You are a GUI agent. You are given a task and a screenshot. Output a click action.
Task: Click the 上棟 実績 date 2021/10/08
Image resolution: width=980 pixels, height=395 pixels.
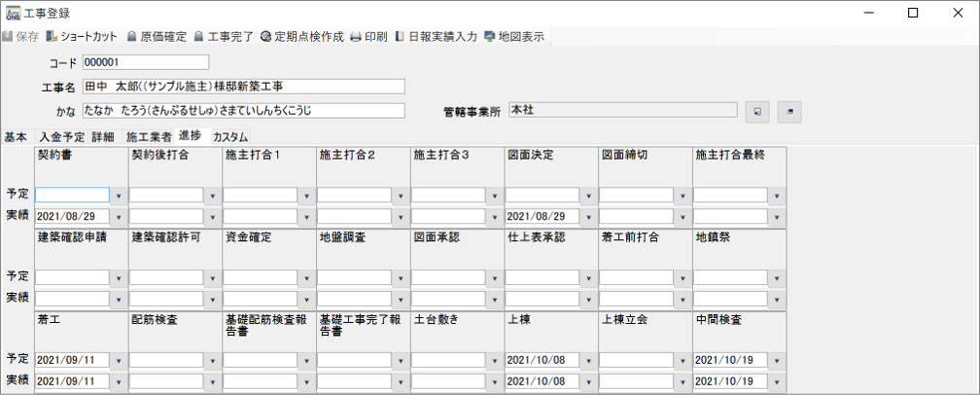click(542, 382)
